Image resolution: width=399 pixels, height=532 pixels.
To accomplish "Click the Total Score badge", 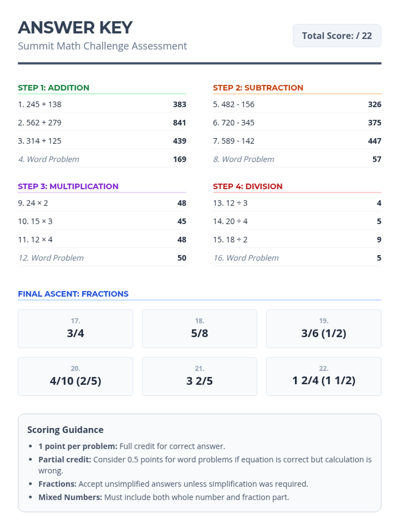I will click(336, 36).
